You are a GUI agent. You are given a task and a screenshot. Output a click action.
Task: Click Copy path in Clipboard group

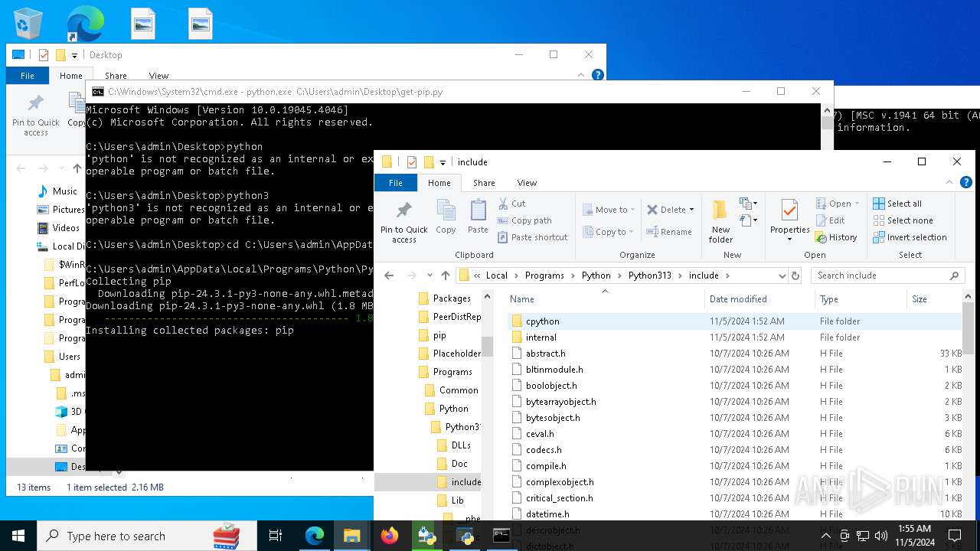tap(524, 220)
